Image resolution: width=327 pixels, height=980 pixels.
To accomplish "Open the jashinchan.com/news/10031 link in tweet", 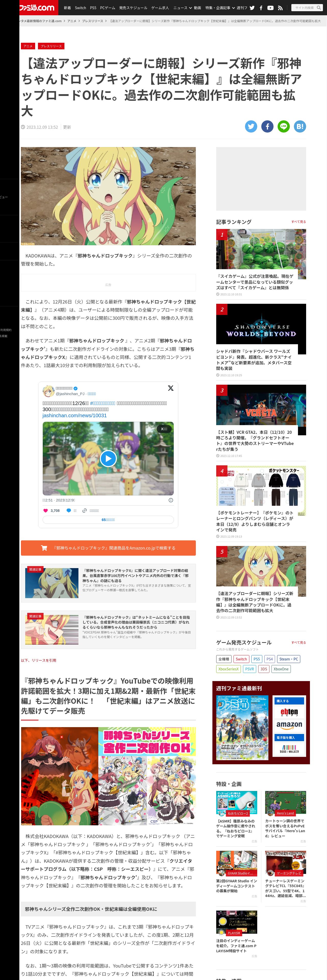I will (x=75, y=415).
